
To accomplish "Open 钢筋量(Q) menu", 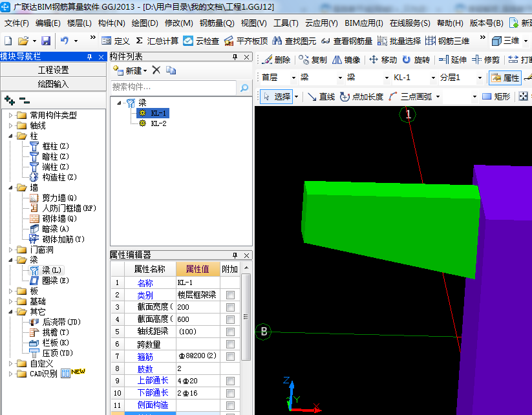I will [217, 23].
